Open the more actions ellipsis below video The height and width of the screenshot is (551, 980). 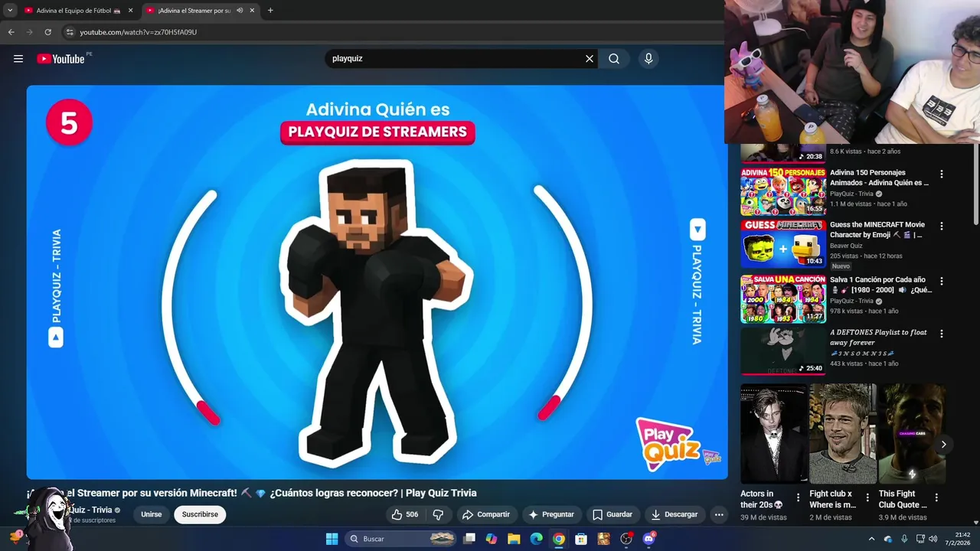coord(719,514)
